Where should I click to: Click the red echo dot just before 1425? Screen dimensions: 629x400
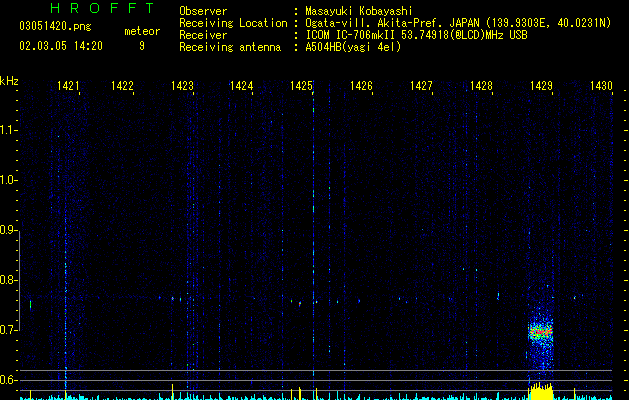point(300,305)
